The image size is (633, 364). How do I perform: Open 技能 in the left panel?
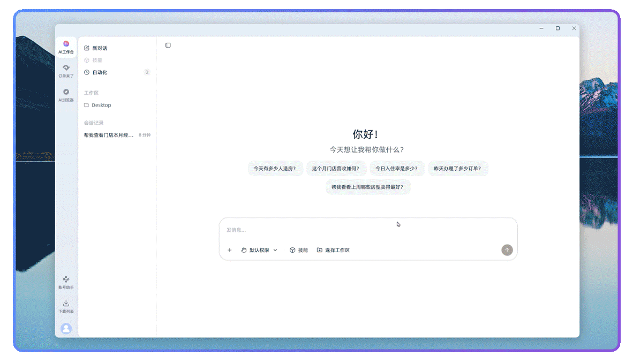click(93, 60)
